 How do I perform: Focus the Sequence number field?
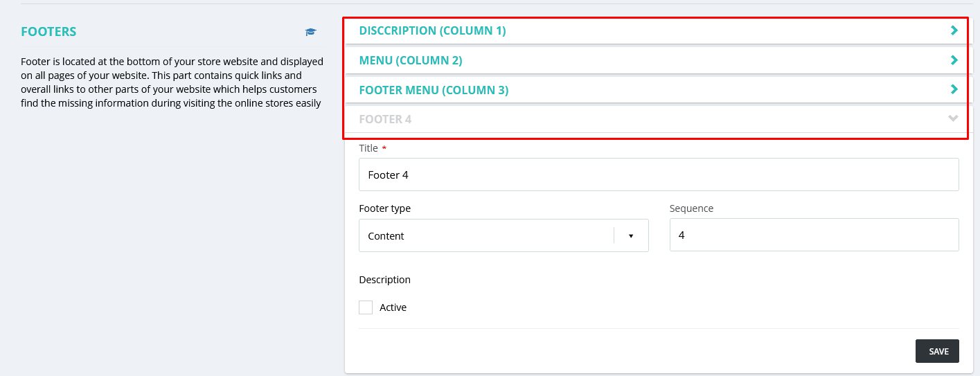(814, 235)
